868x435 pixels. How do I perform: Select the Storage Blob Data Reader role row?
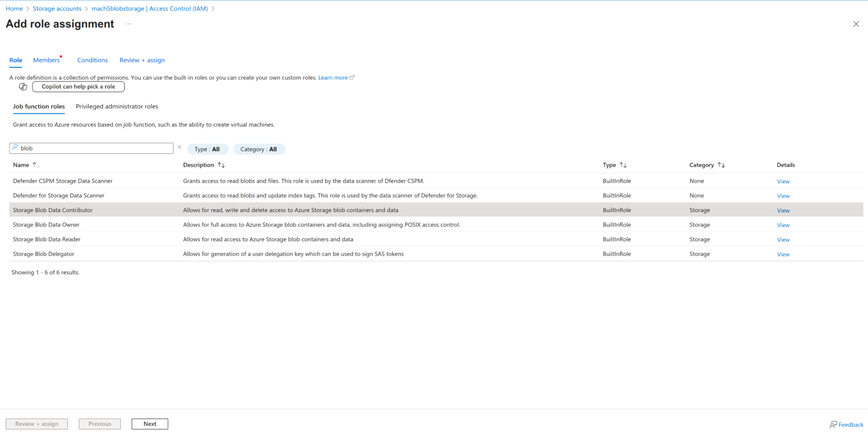click(47, 239)
